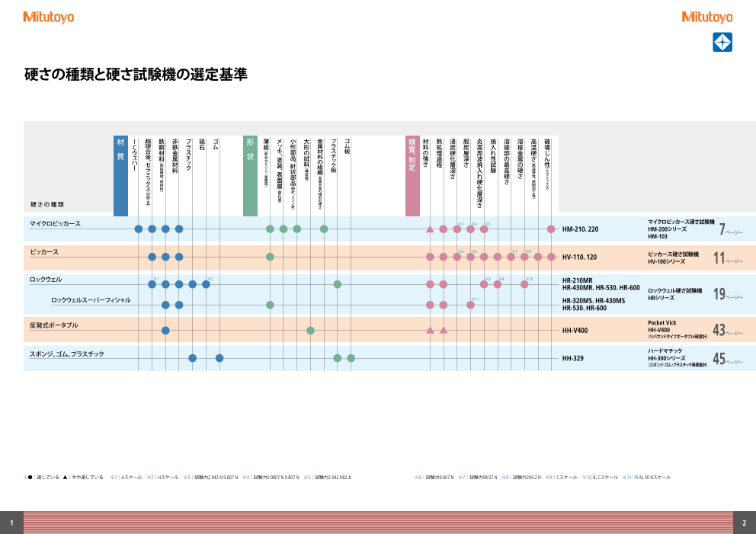
Task: Select the HM-103 text
Action: tap(658, 237)
